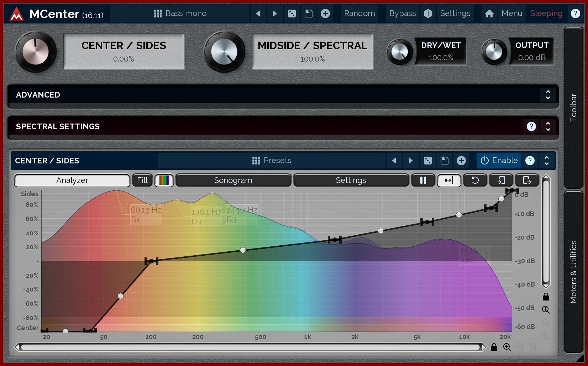Open the Meters & Utilities side panel
The height and width of the screenshot is (366, 588).
[573, 272]
